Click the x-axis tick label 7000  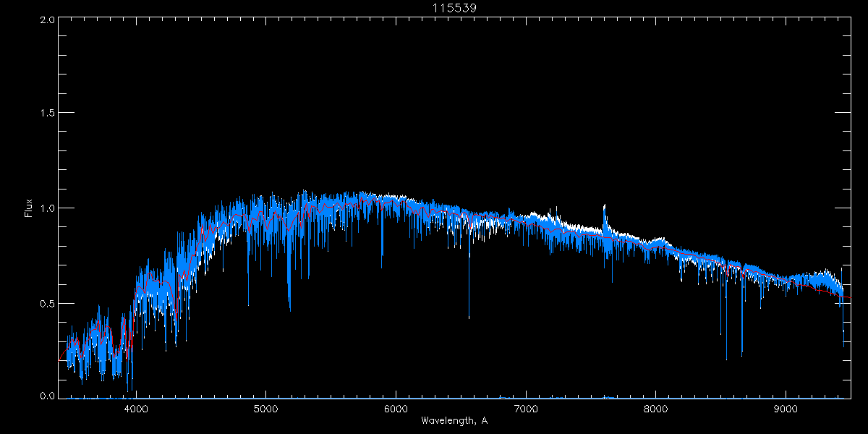[526, 409]
